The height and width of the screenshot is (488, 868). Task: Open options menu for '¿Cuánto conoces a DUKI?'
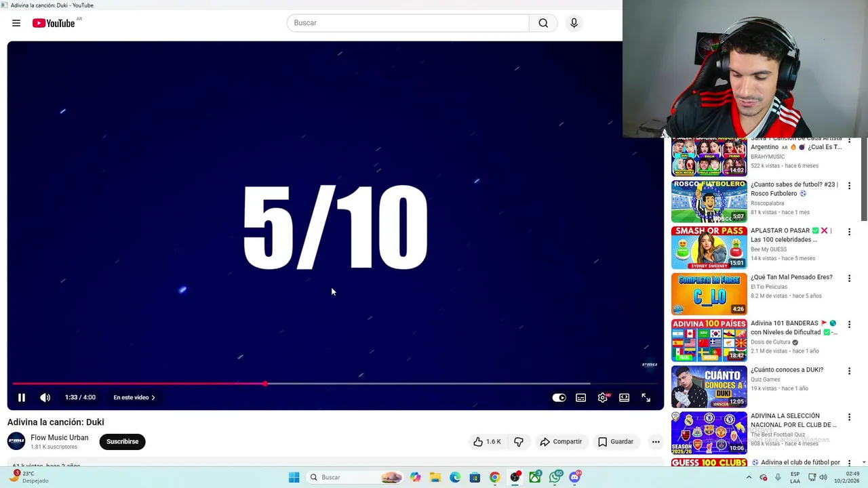[x=849, y=371]
